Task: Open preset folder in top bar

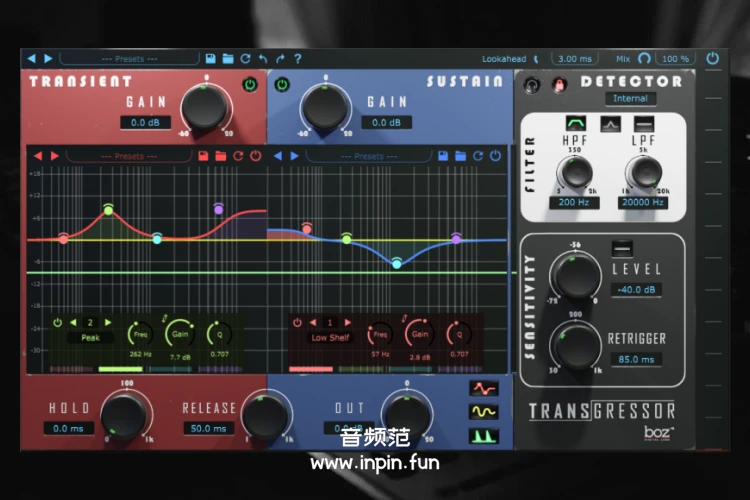Action: click(228, 58)
